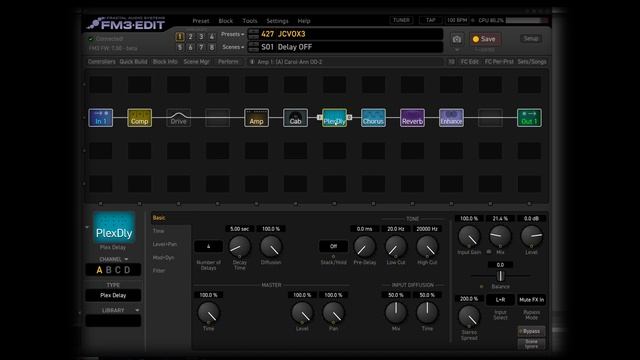Open Quick Build

pyautogui.click(x=133, y=62)
